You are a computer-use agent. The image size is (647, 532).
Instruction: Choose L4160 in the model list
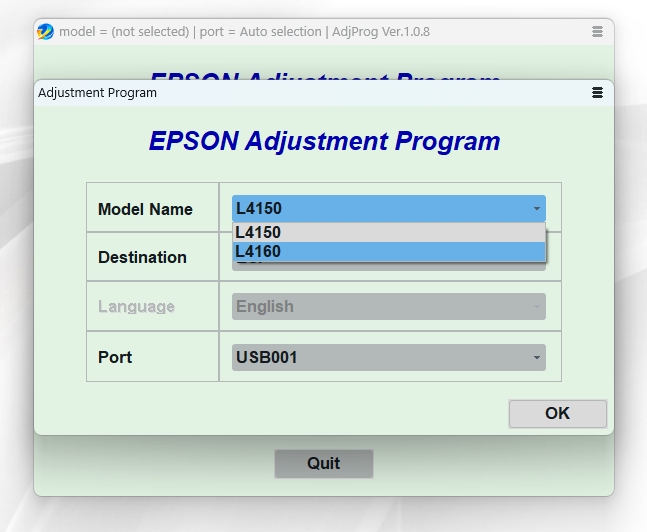click(389, 252)
